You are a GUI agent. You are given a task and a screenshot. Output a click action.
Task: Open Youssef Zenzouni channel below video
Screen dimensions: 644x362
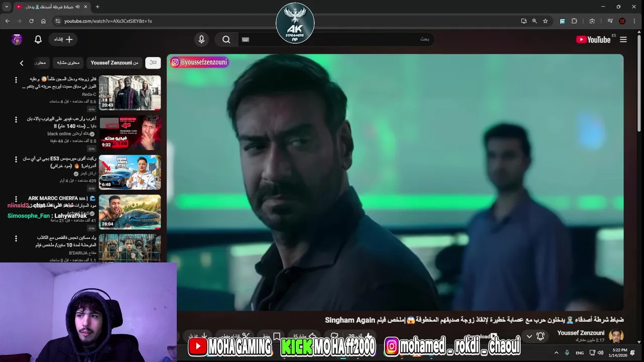point(581,333)
